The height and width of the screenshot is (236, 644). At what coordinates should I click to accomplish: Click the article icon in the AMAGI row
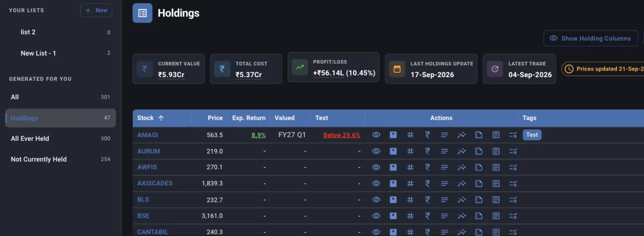496,135
